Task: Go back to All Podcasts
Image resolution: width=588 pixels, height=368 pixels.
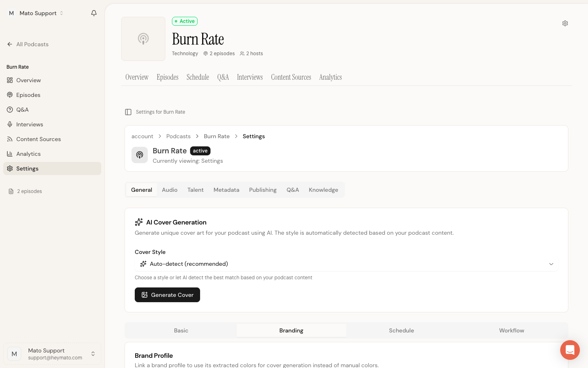Action: [28, 44]
